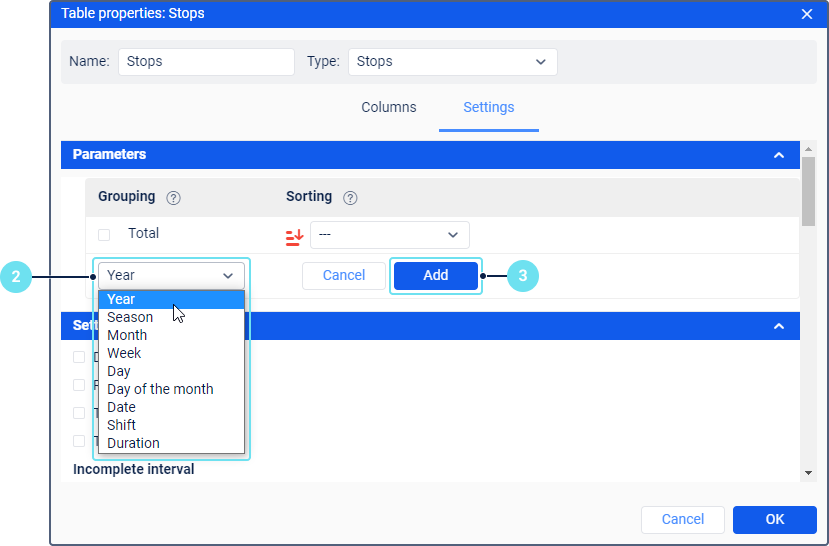Close the Table properties dialog with X
This screenshot has height=546, width=829.
coord(807,14)
